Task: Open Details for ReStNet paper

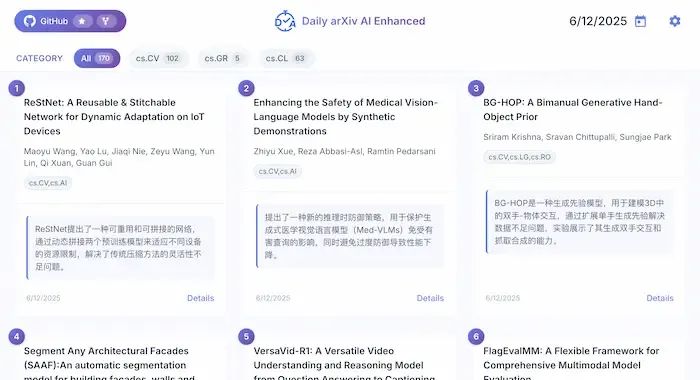Action: (x=200, y=298)
